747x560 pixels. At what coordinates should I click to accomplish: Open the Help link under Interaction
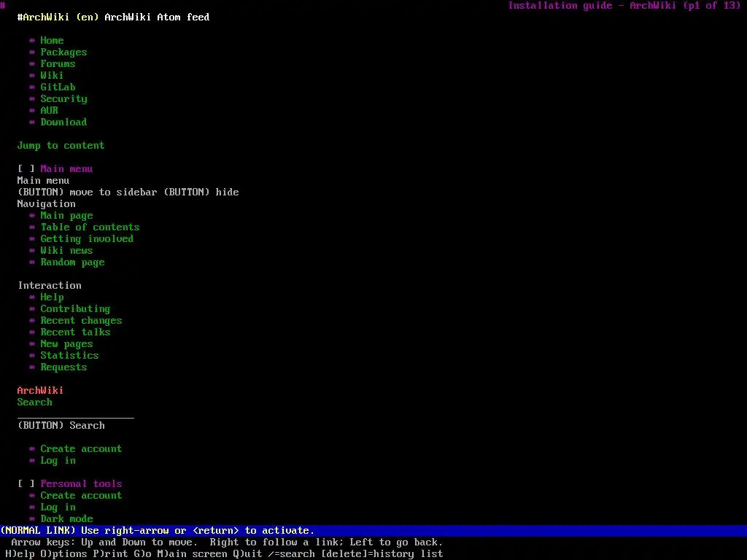coord(52,297)
